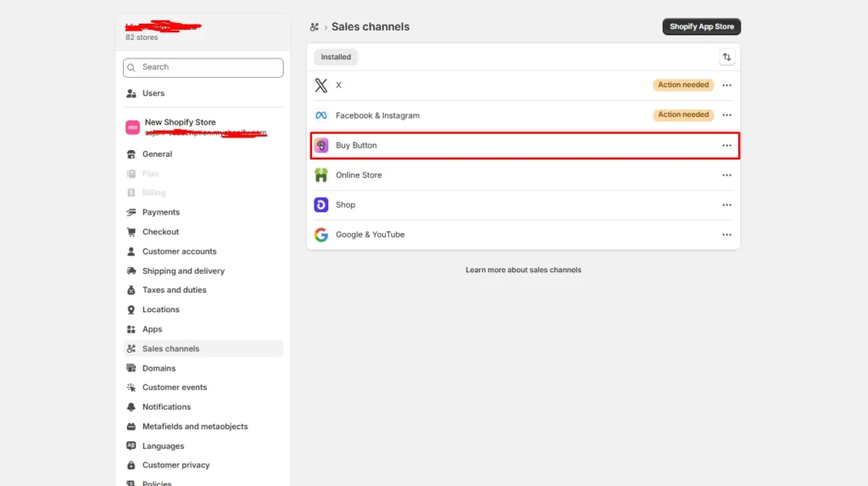The image size is (868, 486).
Task: Click the Users people icon
Action: tap(131, 93)
